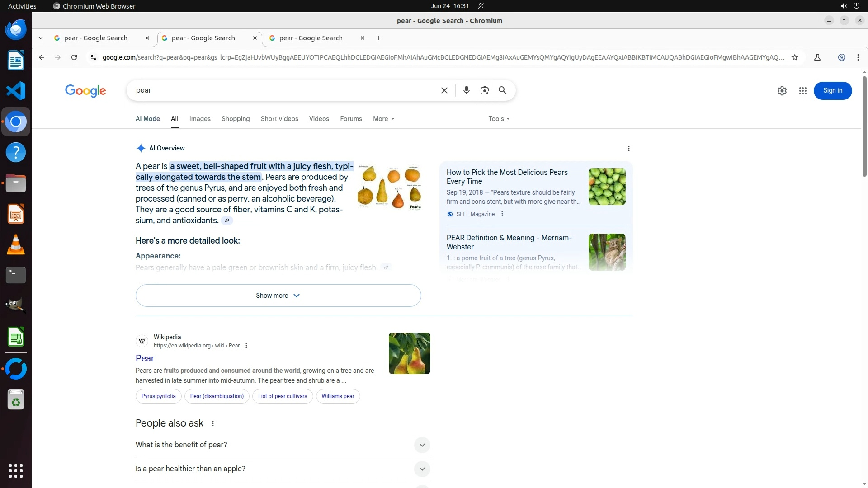Launch VLC from the dock
This screenshot has width=868, height=488.
pyautogui.click(x=16, y=245)
